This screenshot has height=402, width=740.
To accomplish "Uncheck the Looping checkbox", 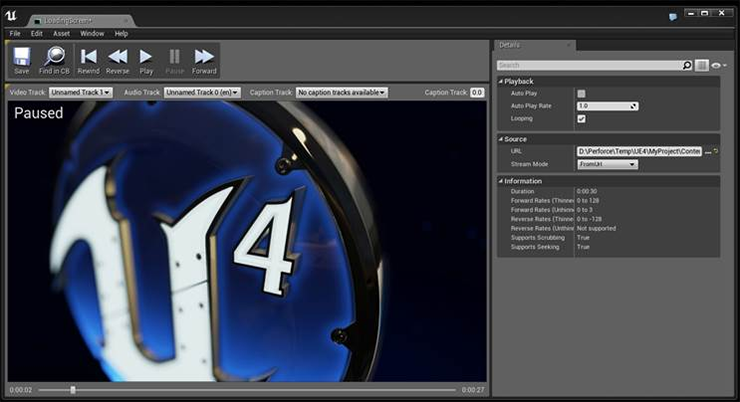I will click(x=581, y=118).
